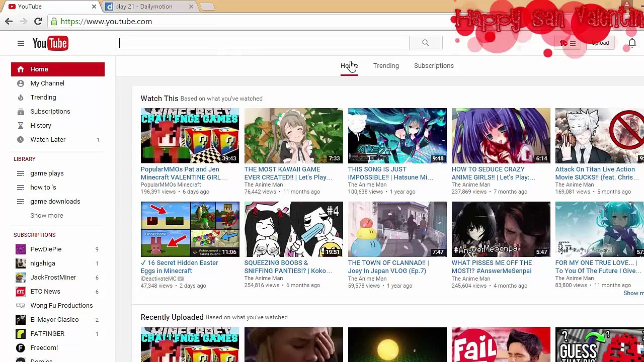Click the FATFINGER channel avatar
Screen dimensions: 644x362
21,333
